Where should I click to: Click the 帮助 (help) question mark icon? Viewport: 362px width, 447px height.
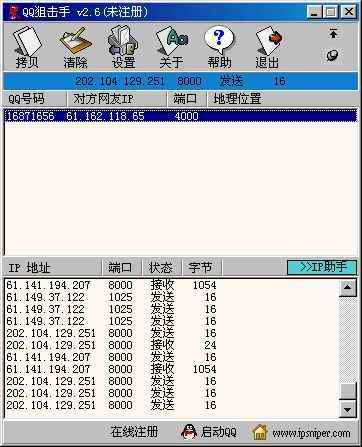[x=219, y=47]
